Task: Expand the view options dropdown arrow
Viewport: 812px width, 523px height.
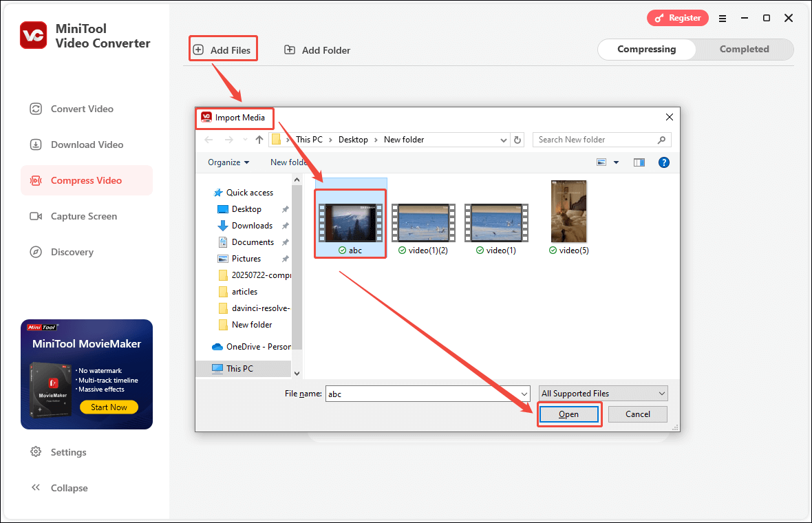Action: (617, 162)
